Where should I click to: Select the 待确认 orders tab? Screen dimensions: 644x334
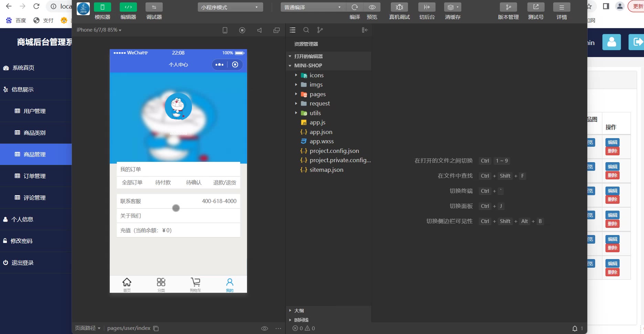[194, 182]
